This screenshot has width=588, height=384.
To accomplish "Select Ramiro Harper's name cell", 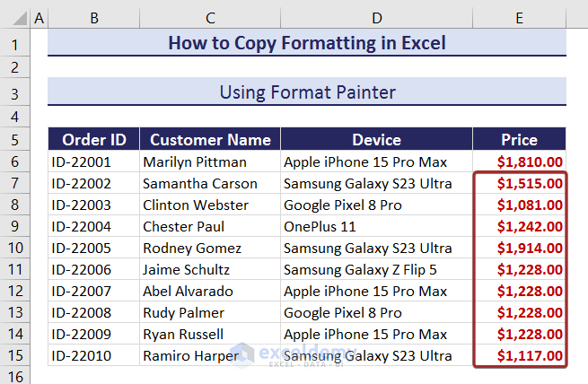I will point(210,355).
